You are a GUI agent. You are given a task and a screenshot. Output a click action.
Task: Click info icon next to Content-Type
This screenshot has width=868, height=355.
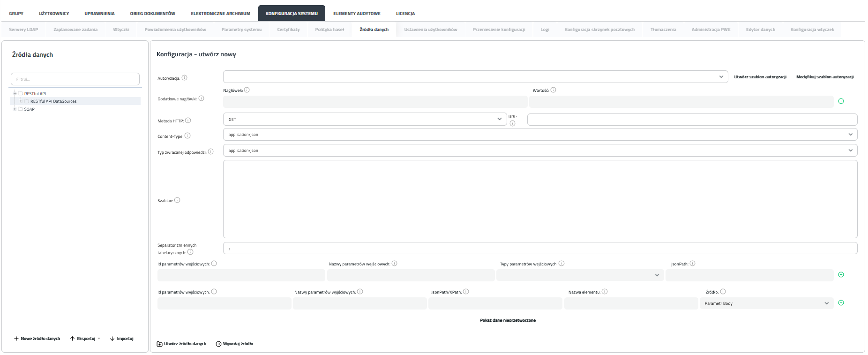[x=187, y=136]
